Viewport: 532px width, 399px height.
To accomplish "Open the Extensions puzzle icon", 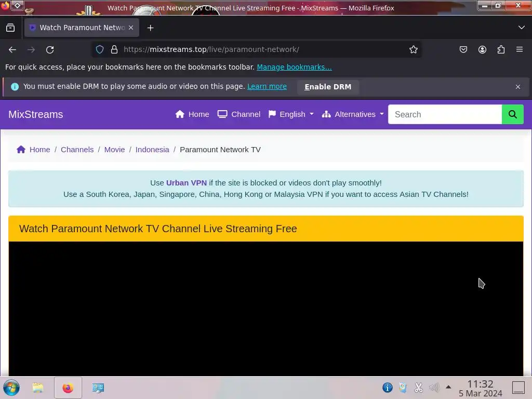I will [x=501, y=49].
